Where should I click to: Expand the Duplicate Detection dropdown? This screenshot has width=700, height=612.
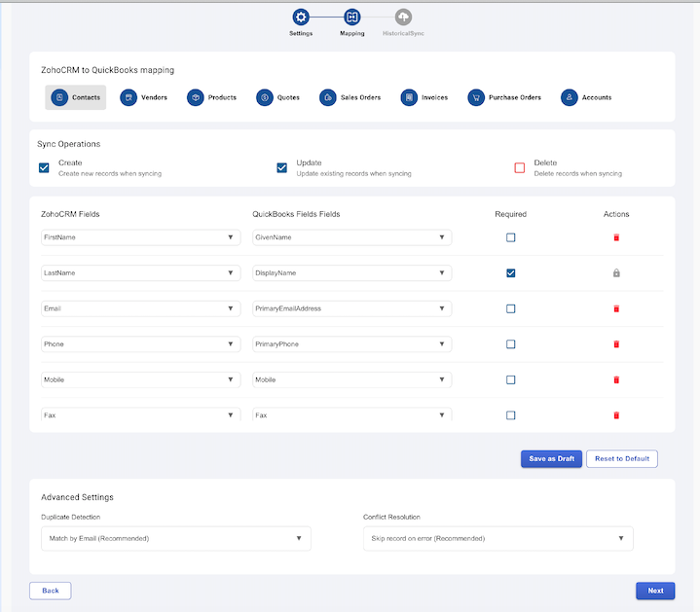pos(176,538)
